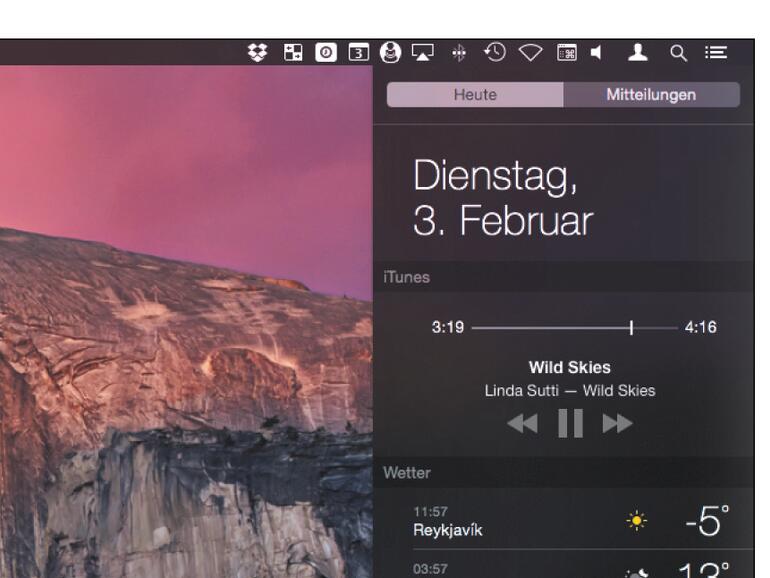
Task: Switch to the Heute tab
Action: (x=475, y=94)
